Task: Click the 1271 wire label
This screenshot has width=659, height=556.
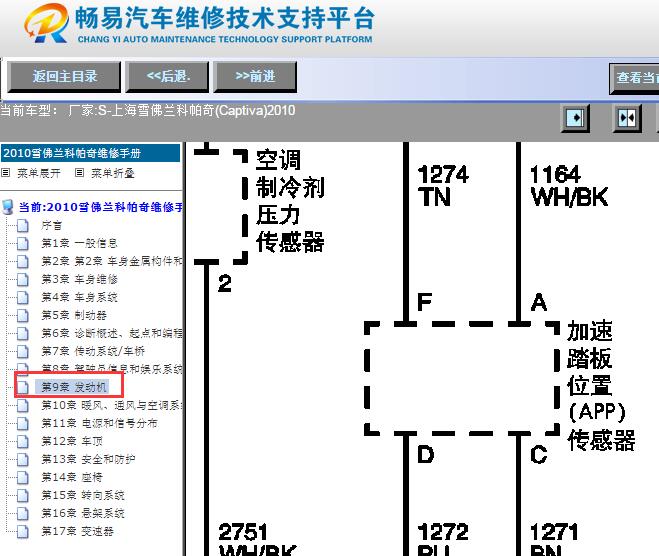Action: point(554,532)
